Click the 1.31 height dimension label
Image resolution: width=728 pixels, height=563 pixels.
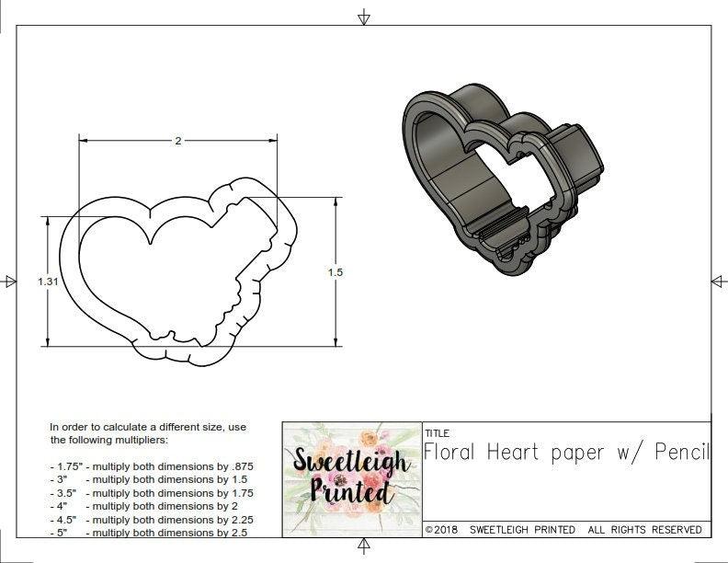coord(48,281)
